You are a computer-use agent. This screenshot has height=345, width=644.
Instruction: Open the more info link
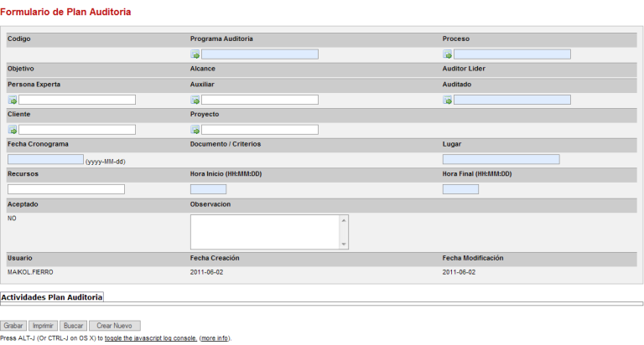pos(214,338)
